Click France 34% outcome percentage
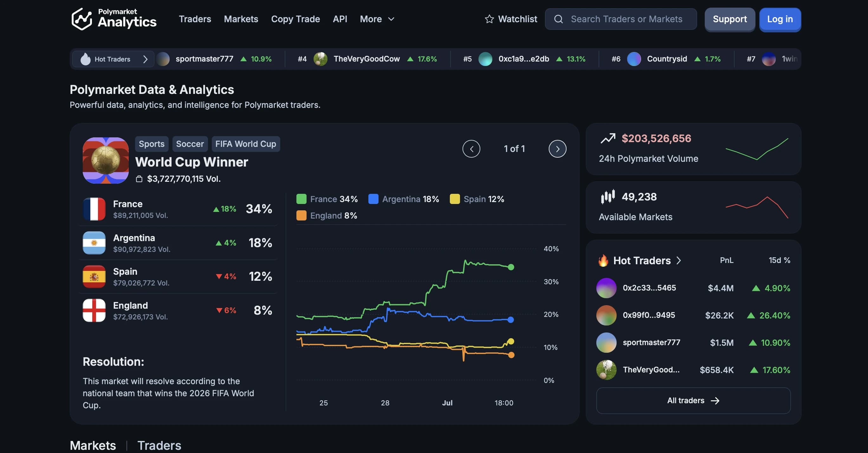This screenshot has height=453, width=868. [x=259, y=209]
